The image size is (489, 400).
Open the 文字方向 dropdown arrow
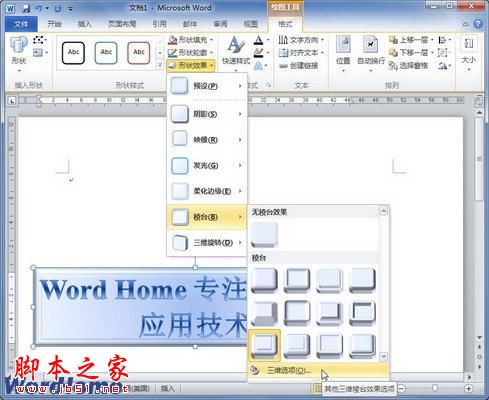pyautogui.click(x=322, y=40)
